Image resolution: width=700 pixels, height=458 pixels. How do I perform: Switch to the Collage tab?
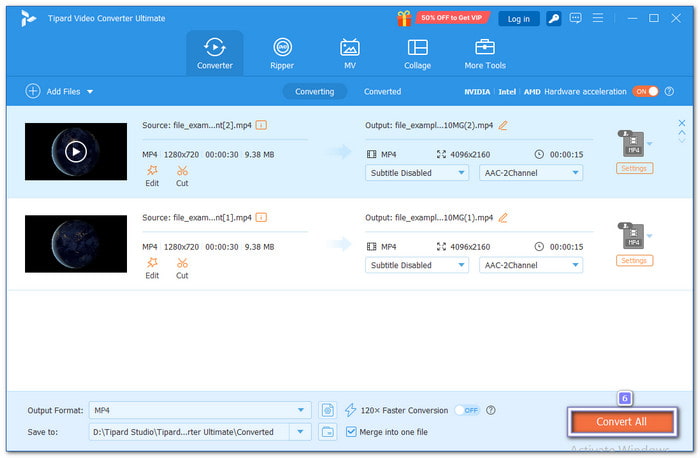click(417, 53)
